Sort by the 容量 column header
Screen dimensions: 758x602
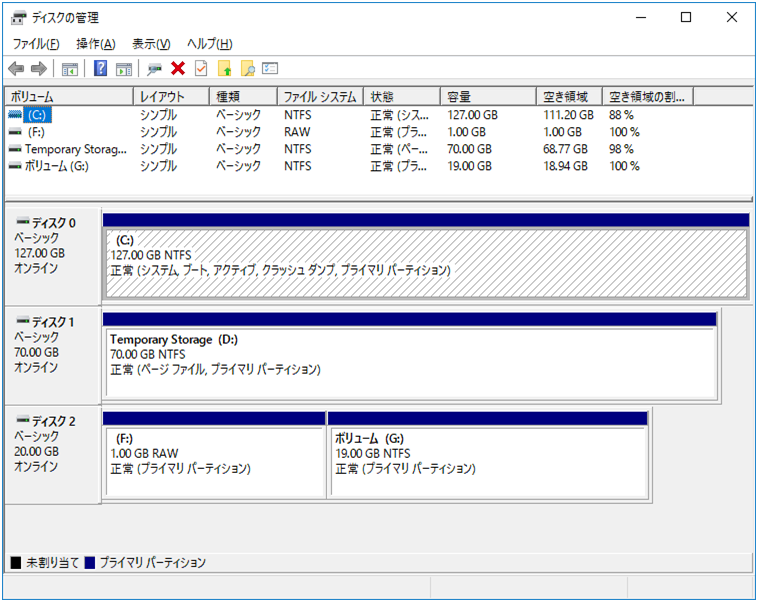[490, 97]
